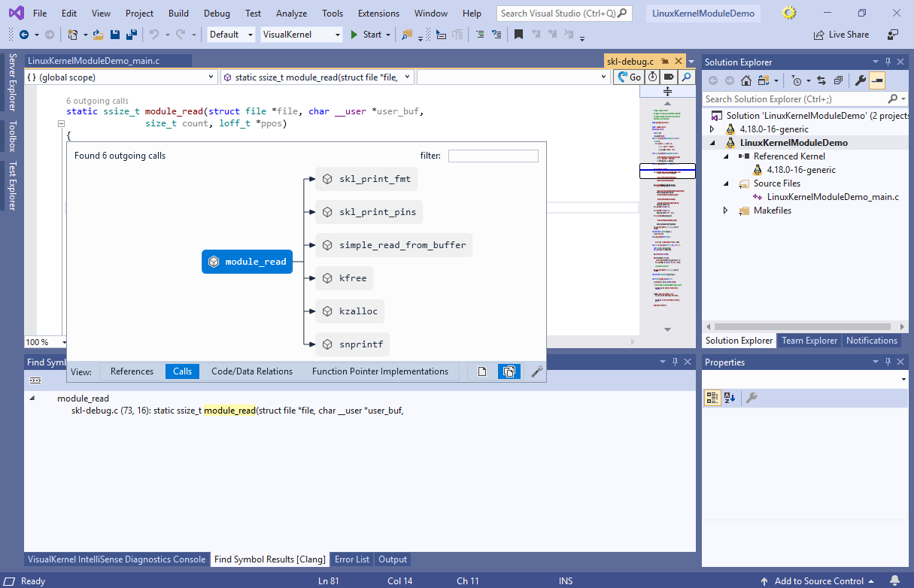The width and height of the screenshot is (914, 588).
Task: Click the Navigate Backward arrow in toolbar
Action: [23, 35]
